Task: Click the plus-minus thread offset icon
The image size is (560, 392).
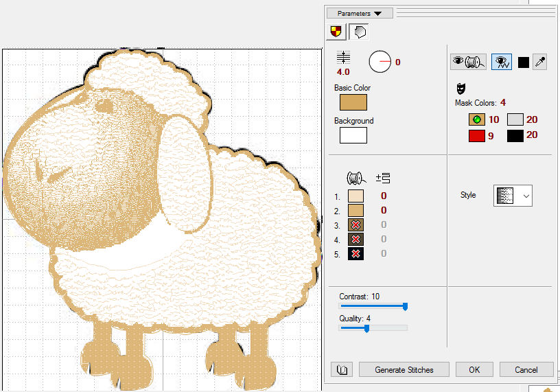Action: coord(383,178)
